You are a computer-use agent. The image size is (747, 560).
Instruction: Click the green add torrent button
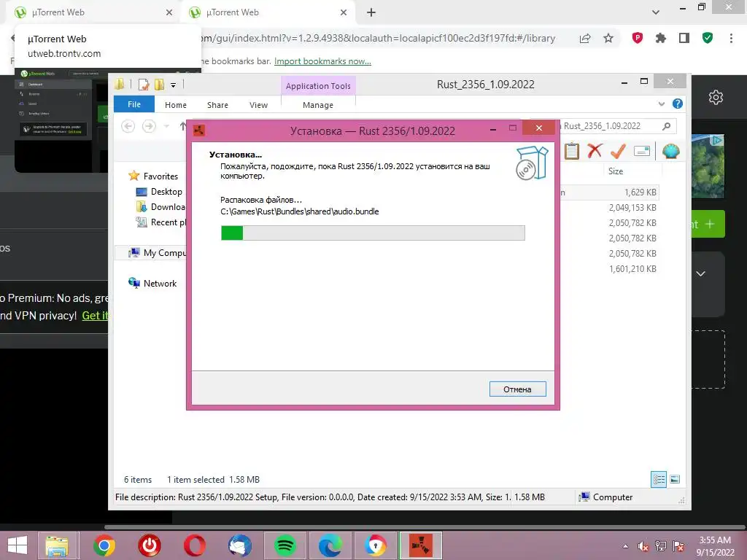point(708,224)
